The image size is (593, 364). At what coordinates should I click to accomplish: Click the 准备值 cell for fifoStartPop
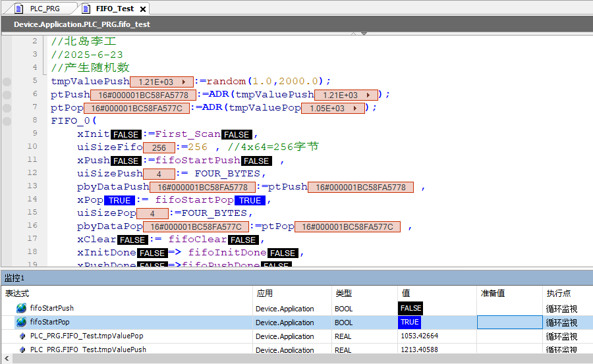pyautogui.click(x=509, y=322)
